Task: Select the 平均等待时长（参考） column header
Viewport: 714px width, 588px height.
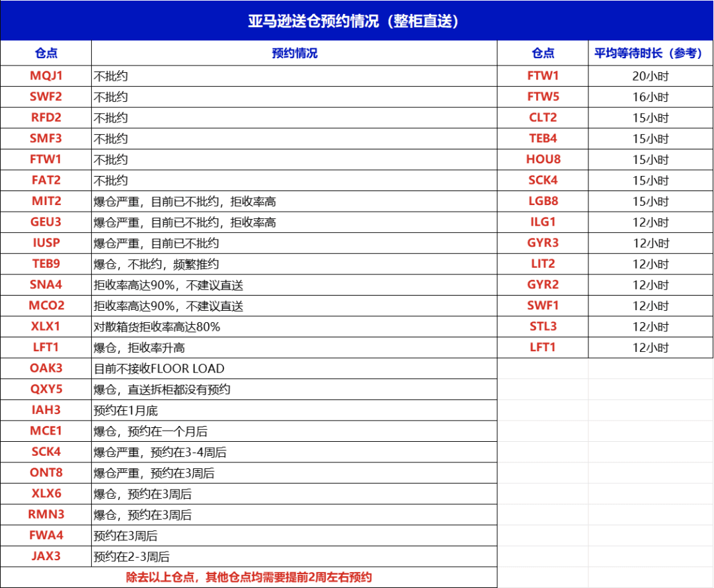Action: pos(651,54)
